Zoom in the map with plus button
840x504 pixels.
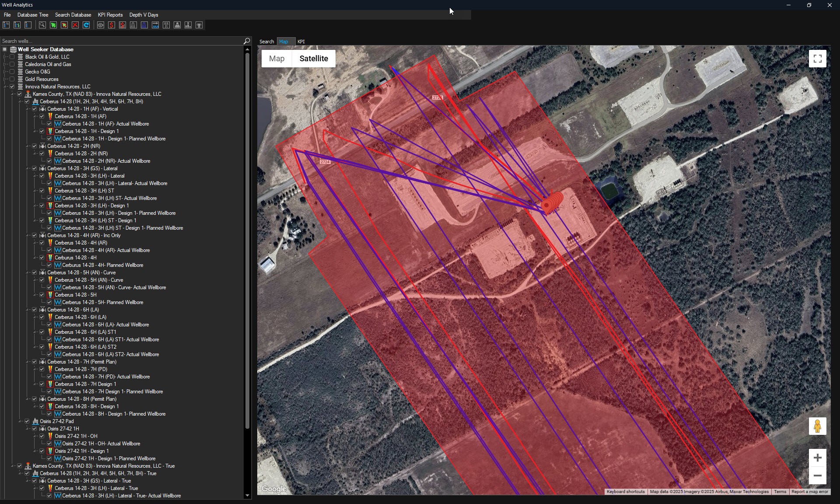click(817, 458)
